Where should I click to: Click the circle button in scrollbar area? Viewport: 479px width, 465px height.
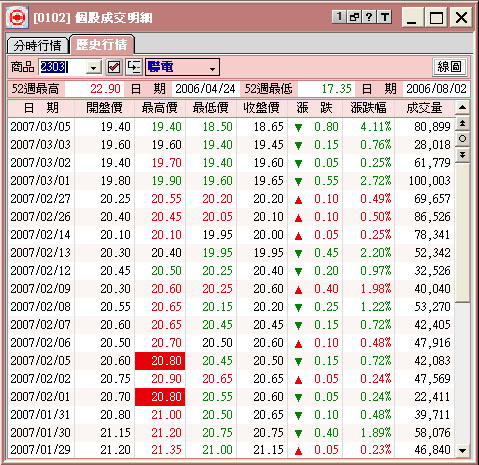pos(462,139)
